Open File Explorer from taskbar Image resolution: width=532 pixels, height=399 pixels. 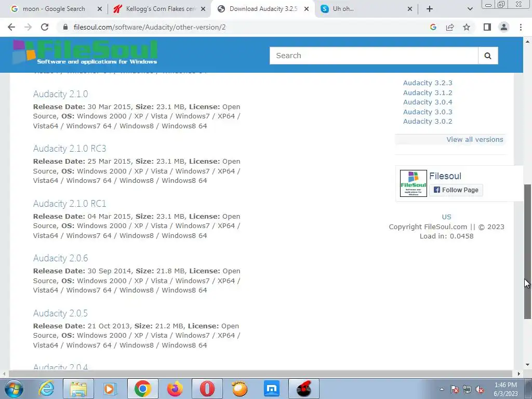click(78, 389)
